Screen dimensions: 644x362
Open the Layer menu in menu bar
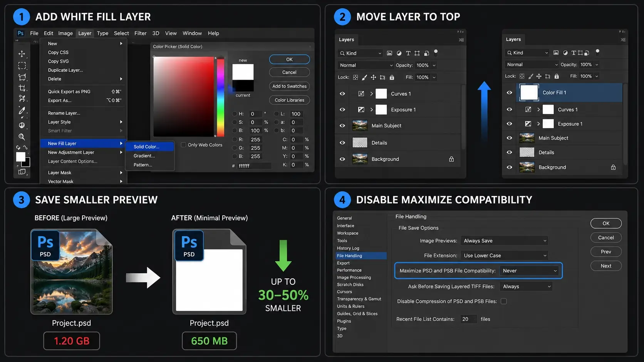point(85,33)
